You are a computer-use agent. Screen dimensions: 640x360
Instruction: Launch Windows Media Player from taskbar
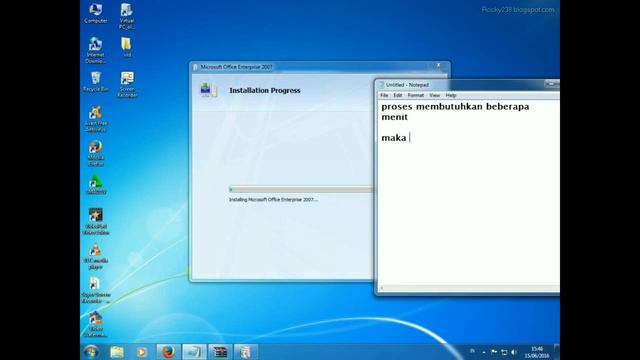[x=142, y=352]
